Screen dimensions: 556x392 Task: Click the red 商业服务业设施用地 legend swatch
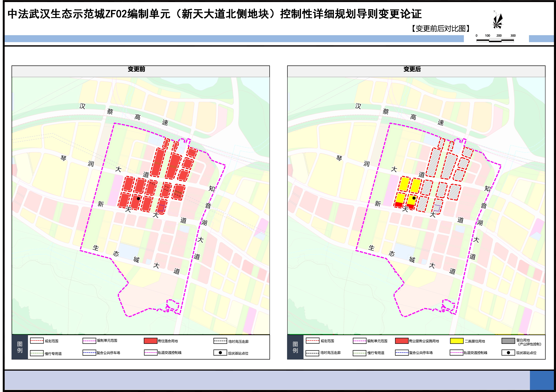pos(402,341)
